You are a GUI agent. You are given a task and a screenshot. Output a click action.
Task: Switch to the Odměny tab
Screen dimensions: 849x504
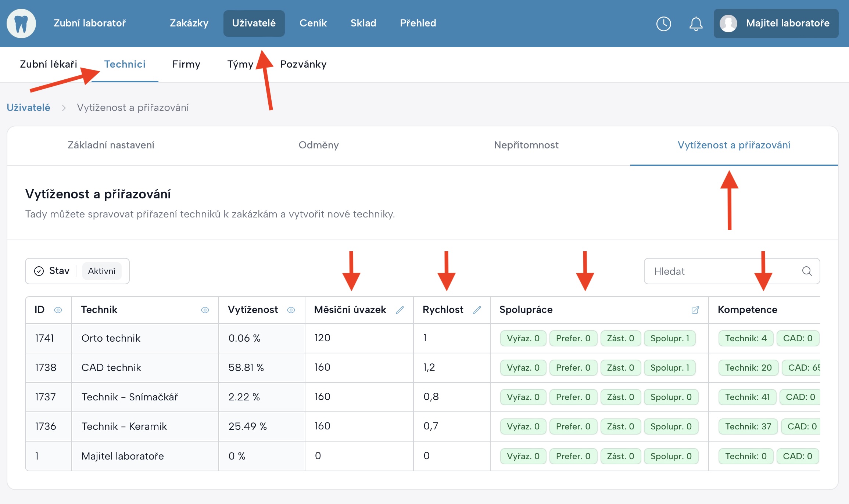318,145
